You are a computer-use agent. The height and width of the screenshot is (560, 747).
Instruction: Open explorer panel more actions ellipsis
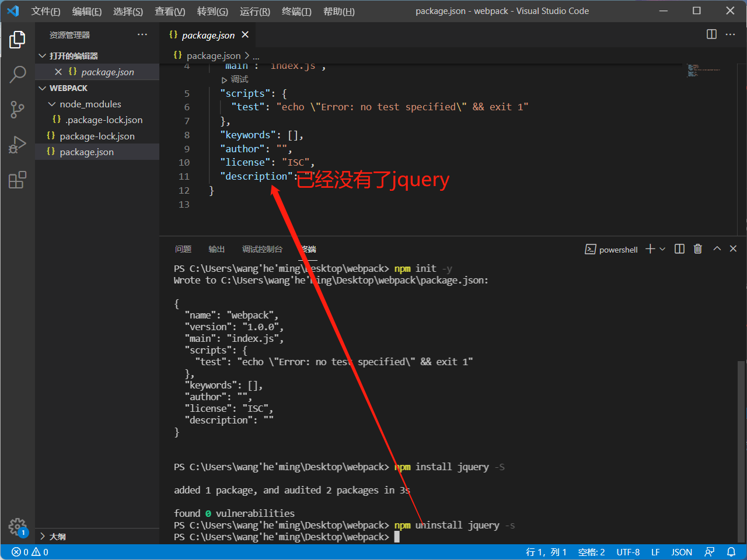pyautogui.click(x=142, y=35)
